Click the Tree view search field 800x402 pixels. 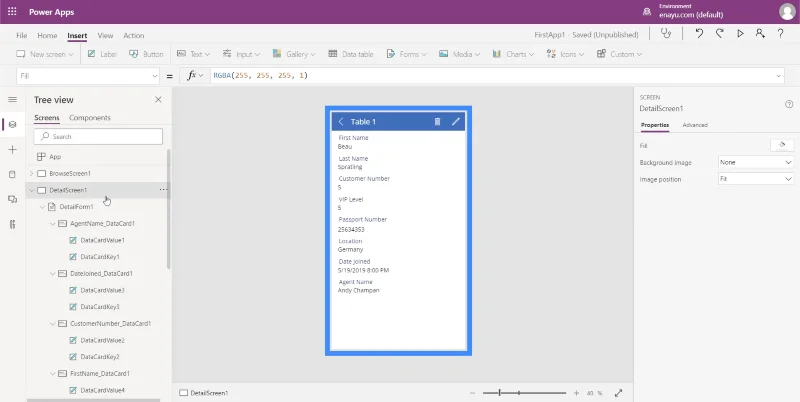pos(98,137)
